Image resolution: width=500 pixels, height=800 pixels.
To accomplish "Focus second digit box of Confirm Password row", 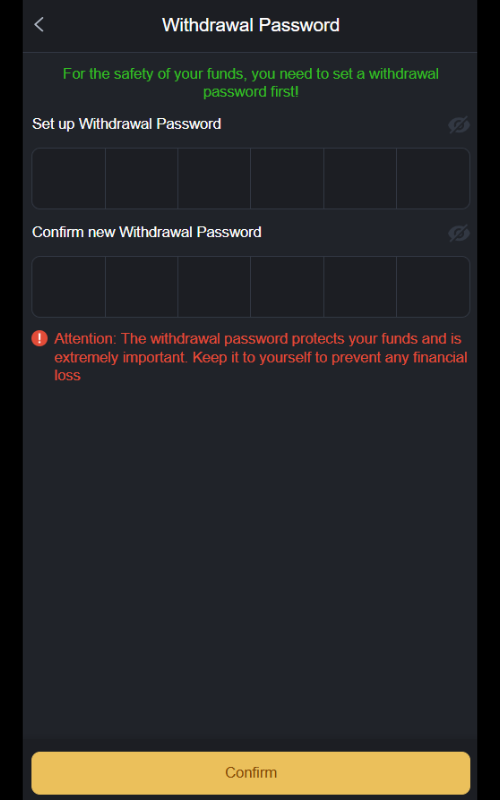I will click(x=141, y=287).
